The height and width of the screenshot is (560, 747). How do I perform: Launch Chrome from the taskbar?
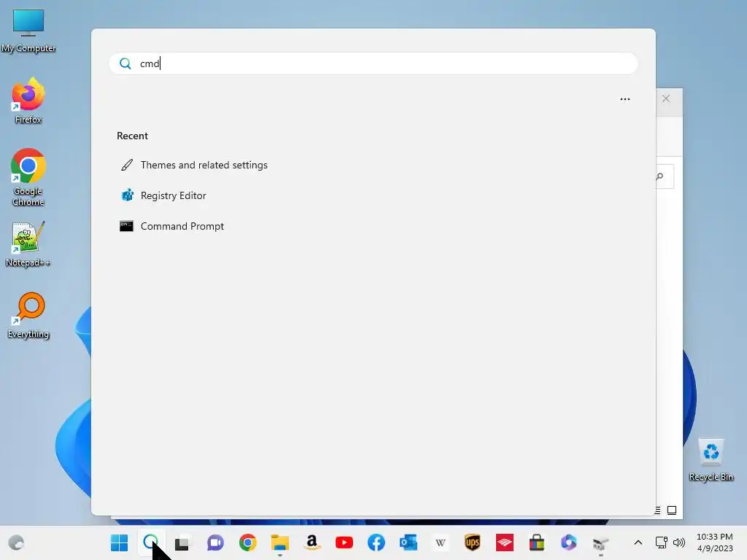pyautogui.click(x=248, y=542)
